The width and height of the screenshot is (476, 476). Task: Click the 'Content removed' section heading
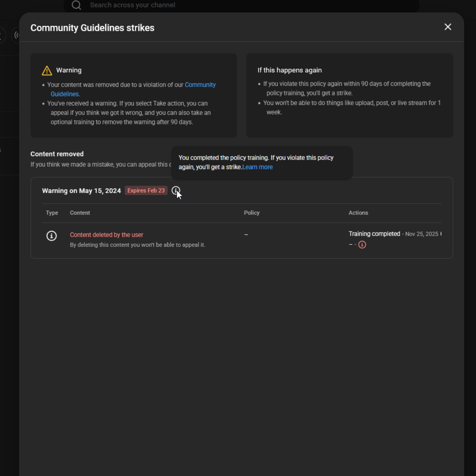[57, 154]
